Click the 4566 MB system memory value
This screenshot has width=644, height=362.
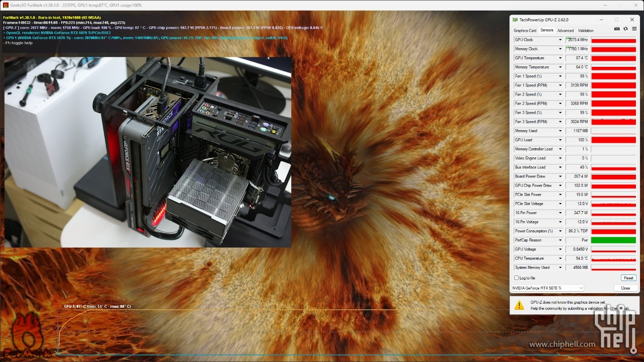[x=578, y=268]
